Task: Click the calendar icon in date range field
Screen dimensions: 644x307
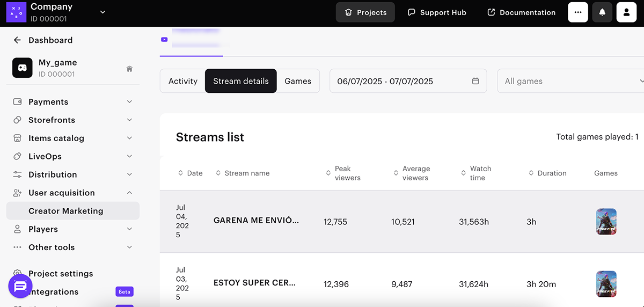Action: [x=475, y=81]
